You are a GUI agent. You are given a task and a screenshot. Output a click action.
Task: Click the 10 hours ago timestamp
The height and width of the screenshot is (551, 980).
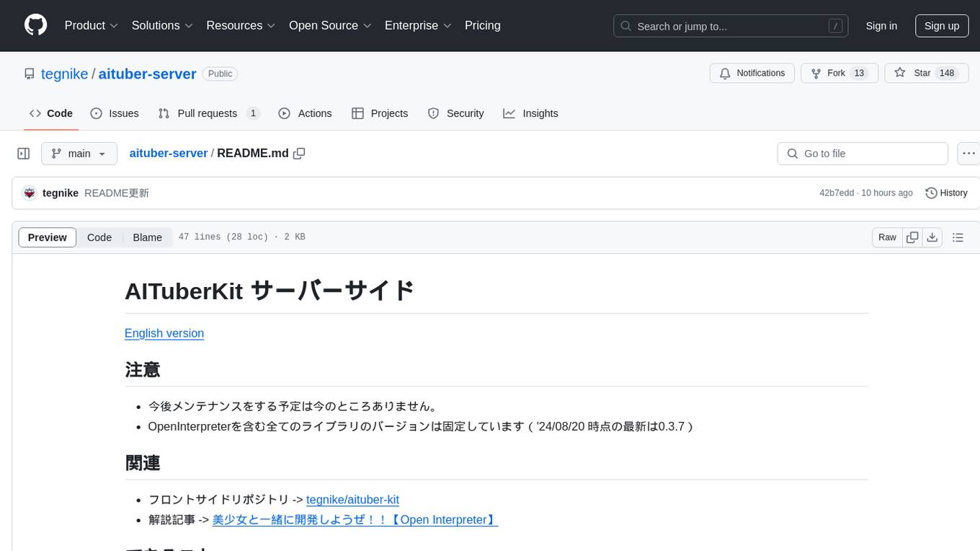point(887,193)
